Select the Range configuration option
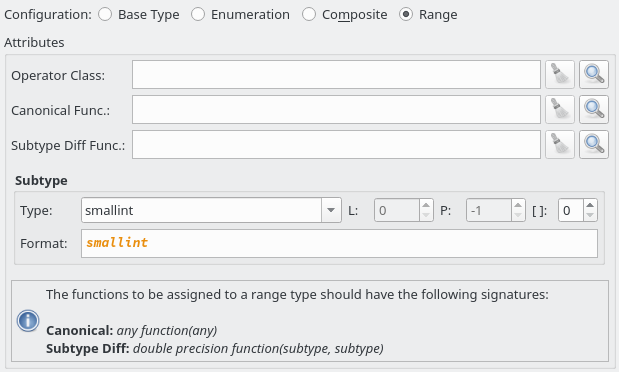The image size is (619, 372). [x=428, y=15]
